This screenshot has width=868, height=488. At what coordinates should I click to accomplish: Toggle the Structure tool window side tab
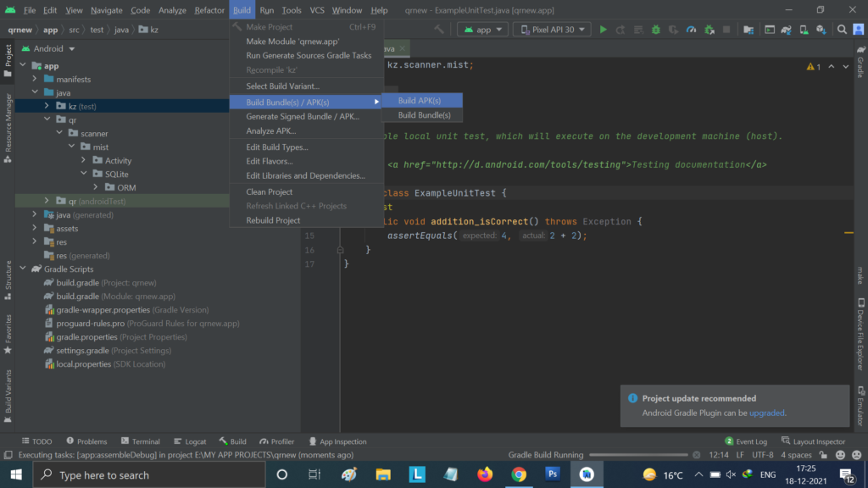(x=8, y=280)
